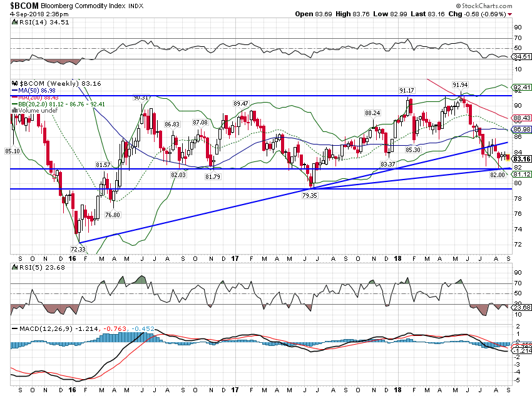Click the blue -0.452 MACD histogram value
Screen dimensions: 532x396
pyautogui.click(x=143, y=329)
